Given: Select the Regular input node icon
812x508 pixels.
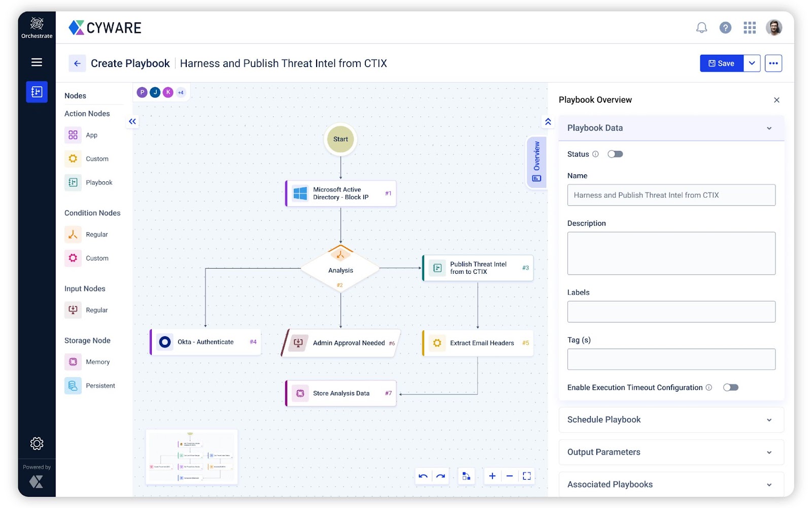Looking at the screenshot, I should coord(73,310).
